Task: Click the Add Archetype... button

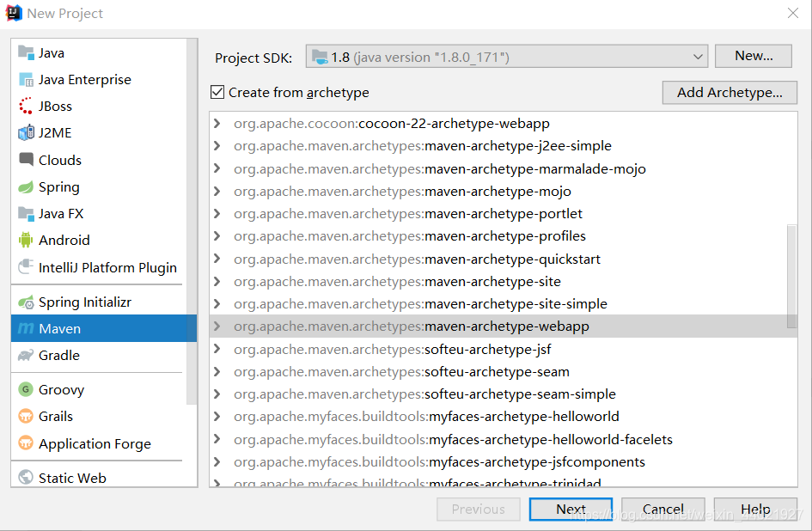Action: click(x=730, y=92)
